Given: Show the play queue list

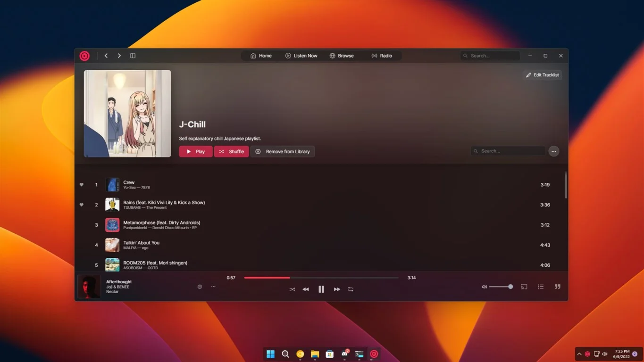Looking at the screenshot, I should [x=541, y=287].
